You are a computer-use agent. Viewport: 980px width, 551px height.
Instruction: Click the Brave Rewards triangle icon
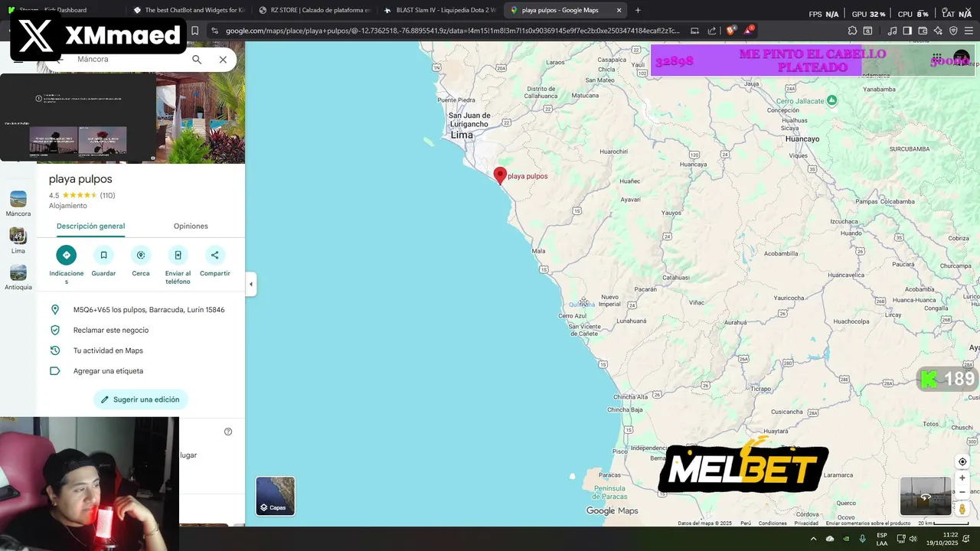pyautogui.click(x=748, y=31)
